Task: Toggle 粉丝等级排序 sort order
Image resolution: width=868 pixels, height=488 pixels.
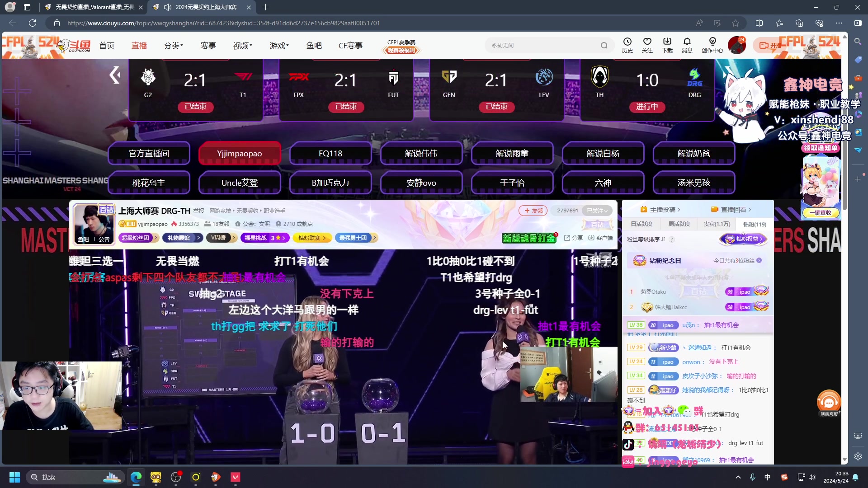Action: coord(646,239)
